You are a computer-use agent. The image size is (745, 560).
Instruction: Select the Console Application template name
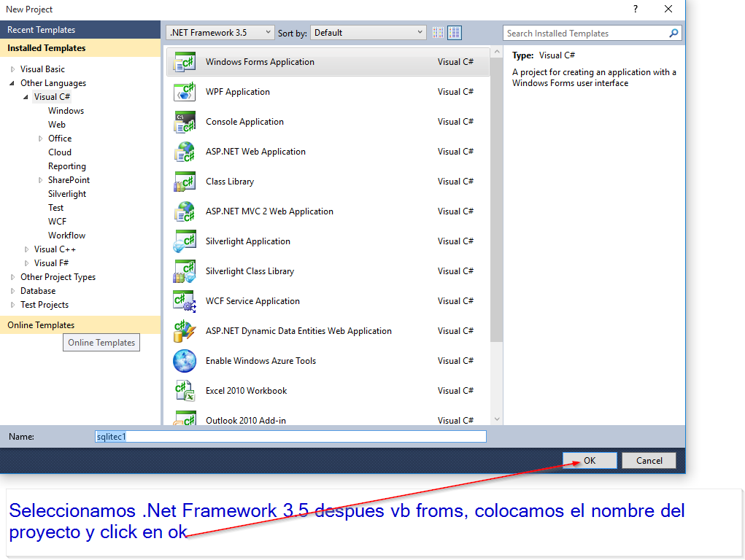tap(244, 122)
